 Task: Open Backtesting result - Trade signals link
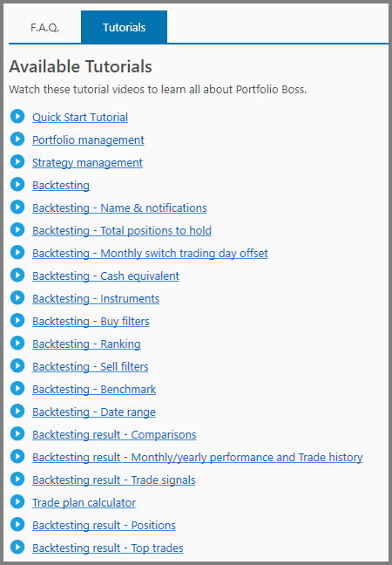point(114,480)
